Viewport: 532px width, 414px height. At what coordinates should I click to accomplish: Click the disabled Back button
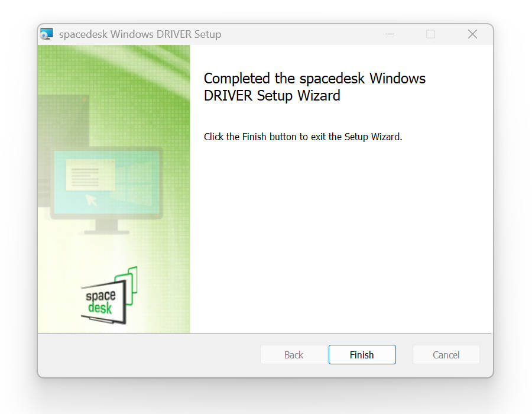click(294, 355)
